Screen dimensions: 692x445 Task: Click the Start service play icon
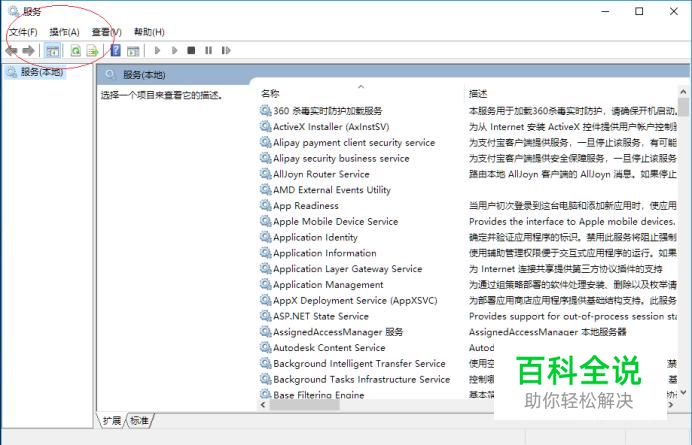pos(157,50)
